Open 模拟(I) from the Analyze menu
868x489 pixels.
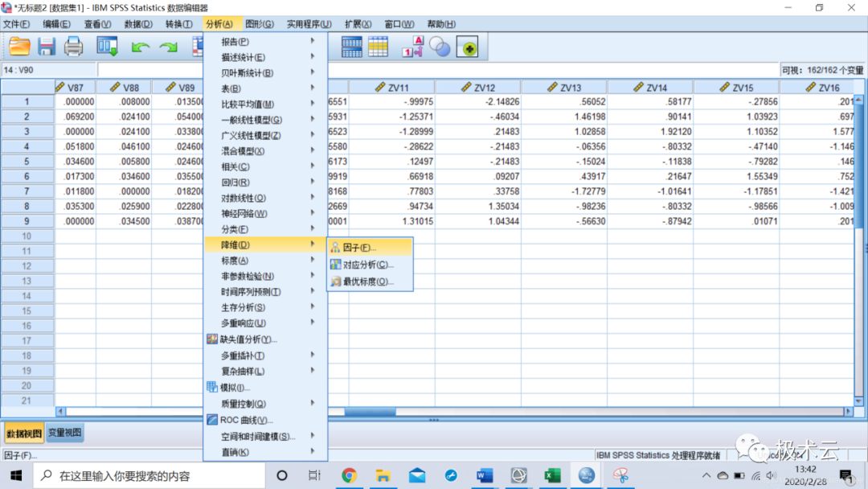pos(265,387)
